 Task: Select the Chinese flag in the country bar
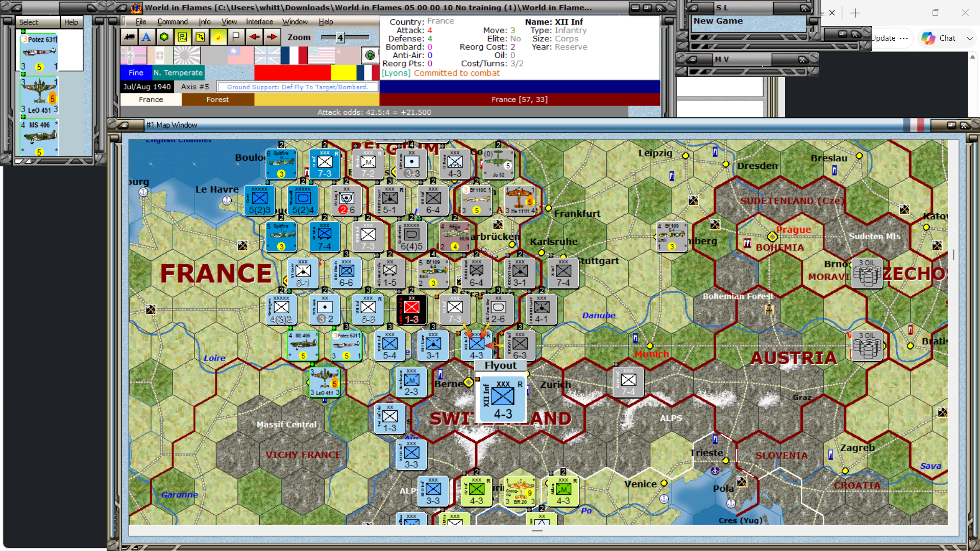(x=240, y=55)
